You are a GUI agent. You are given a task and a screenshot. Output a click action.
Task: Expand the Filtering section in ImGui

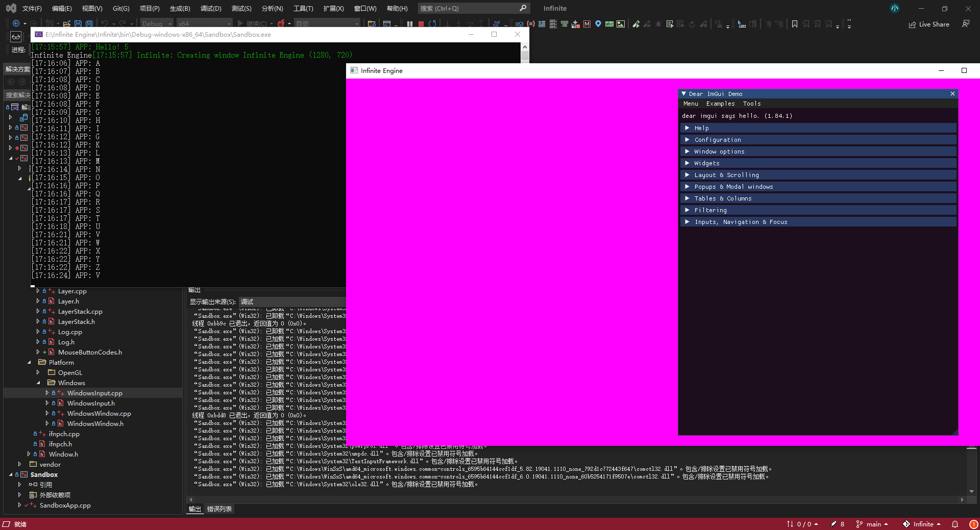(x=818, y=210)
